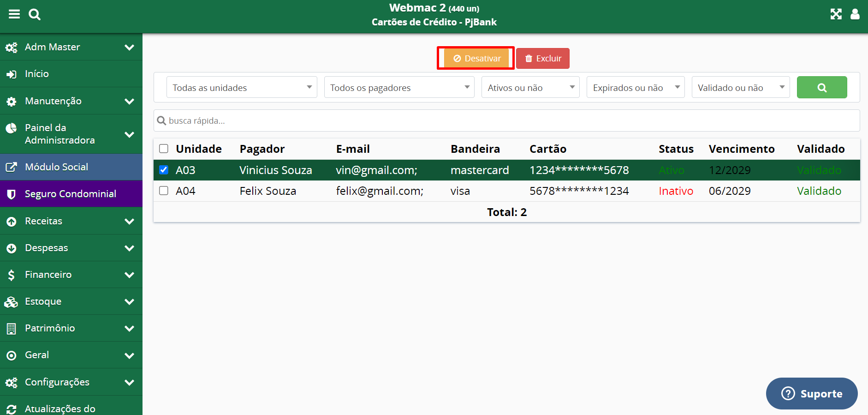Image resolution: width=868 pixels, height=415 pixels.
Task: Click the Configurações gears icon
Action: click(x=12, y=382)
